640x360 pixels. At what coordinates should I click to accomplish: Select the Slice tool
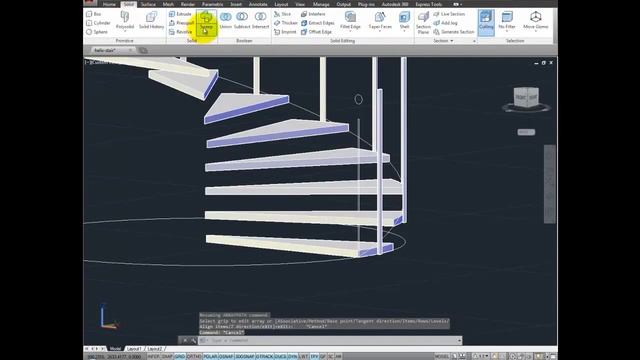(282, 14)
